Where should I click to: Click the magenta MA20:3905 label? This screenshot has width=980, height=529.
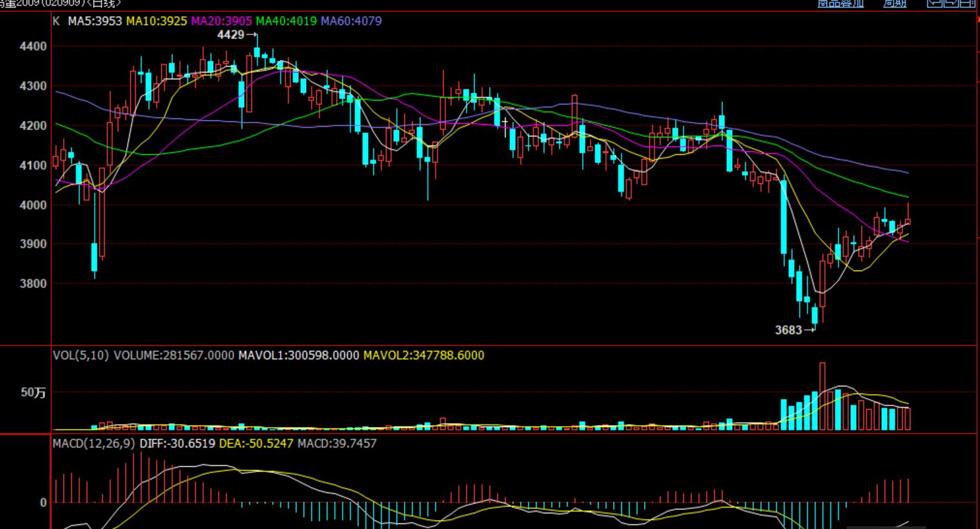click(221, 21)
